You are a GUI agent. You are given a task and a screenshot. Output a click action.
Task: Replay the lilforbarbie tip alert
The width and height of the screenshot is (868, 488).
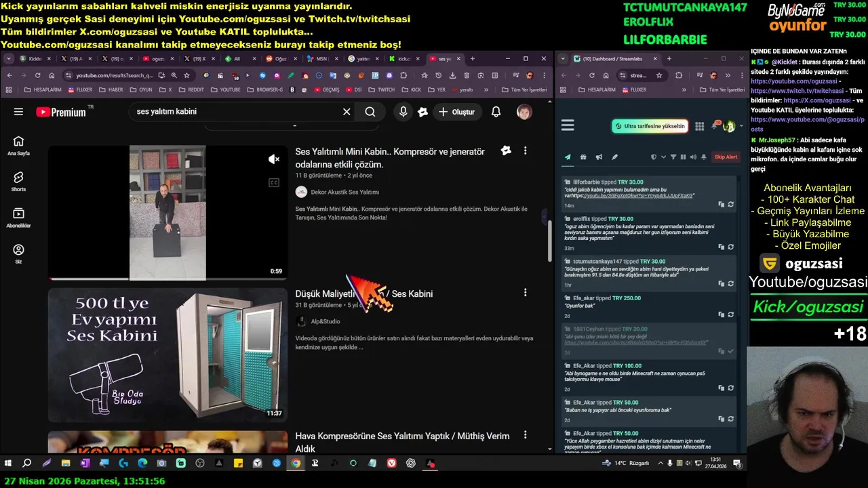coord(730,205)
